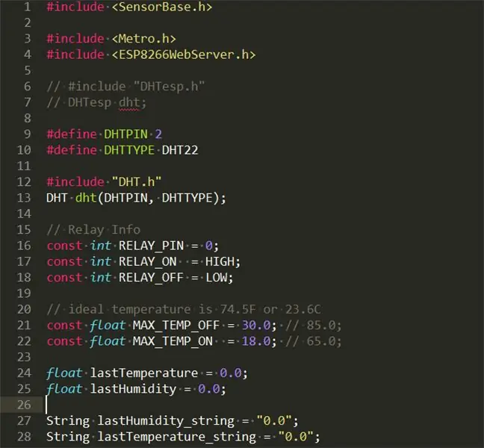Click the HIGH constant
Image resolution: width=484 pixels, height=448 pixels.
220,261
